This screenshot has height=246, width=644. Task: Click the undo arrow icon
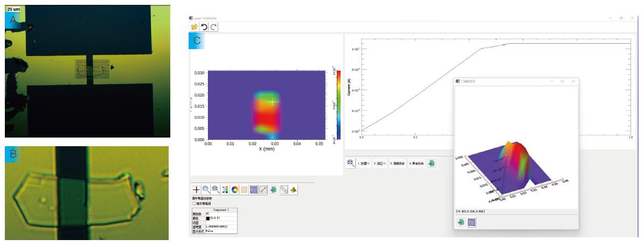pos(204,27)
